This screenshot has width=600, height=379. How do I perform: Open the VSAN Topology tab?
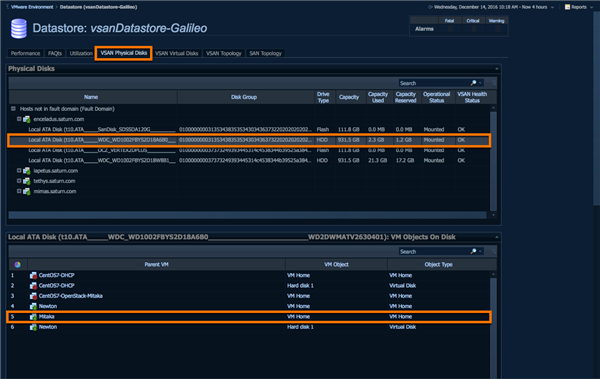pyautogui.click(x=224, y=53)
